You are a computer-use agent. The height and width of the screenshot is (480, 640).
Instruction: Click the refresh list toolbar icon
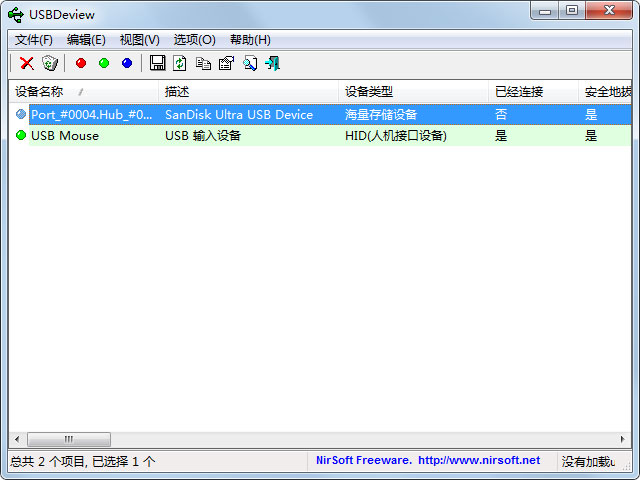pyautogui.click(x=180, y=63)
